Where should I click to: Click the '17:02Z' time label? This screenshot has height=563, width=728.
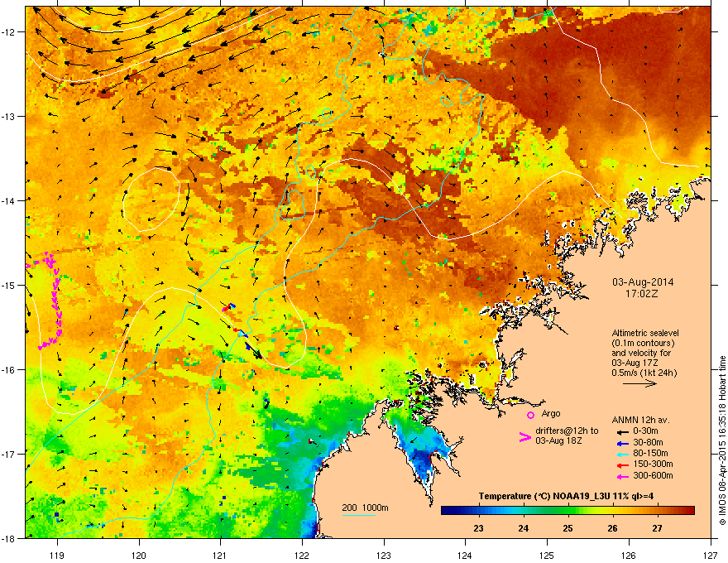[642, 294]
